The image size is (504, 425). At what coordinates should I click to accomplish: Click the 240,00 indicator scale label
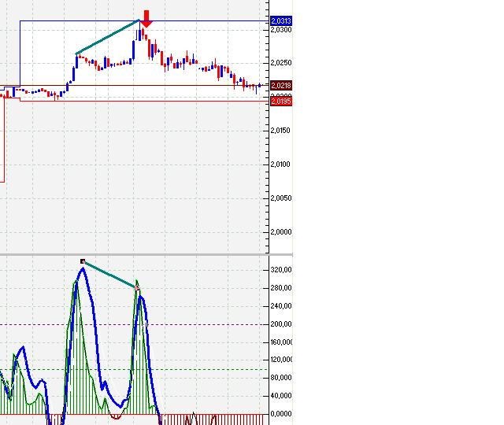281,306
